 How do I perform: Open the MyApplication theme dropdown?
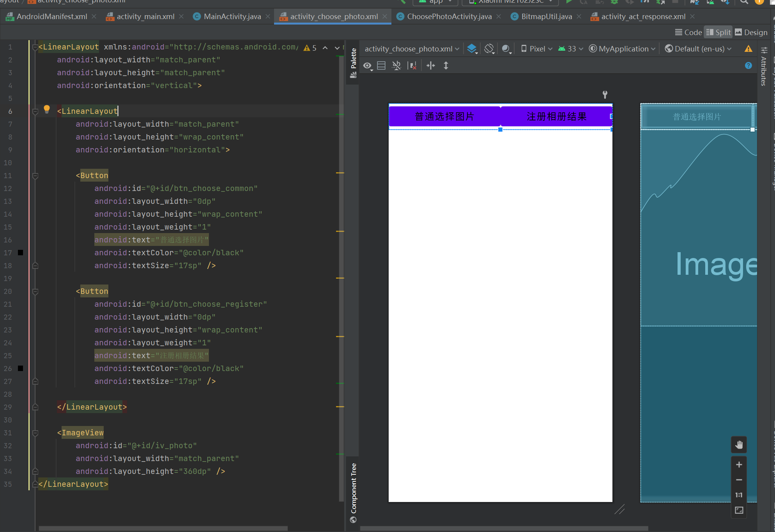[x=622, y=49]
